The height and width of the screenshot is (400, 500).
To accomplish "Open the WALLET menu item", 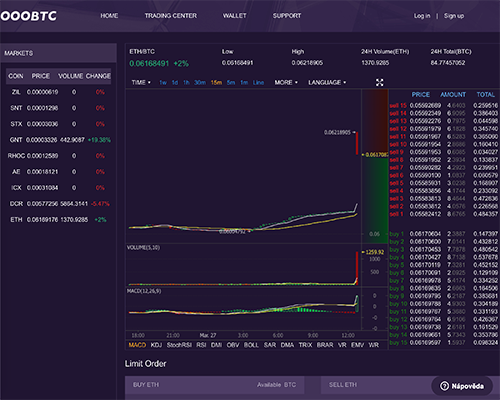I will point(235,16).
